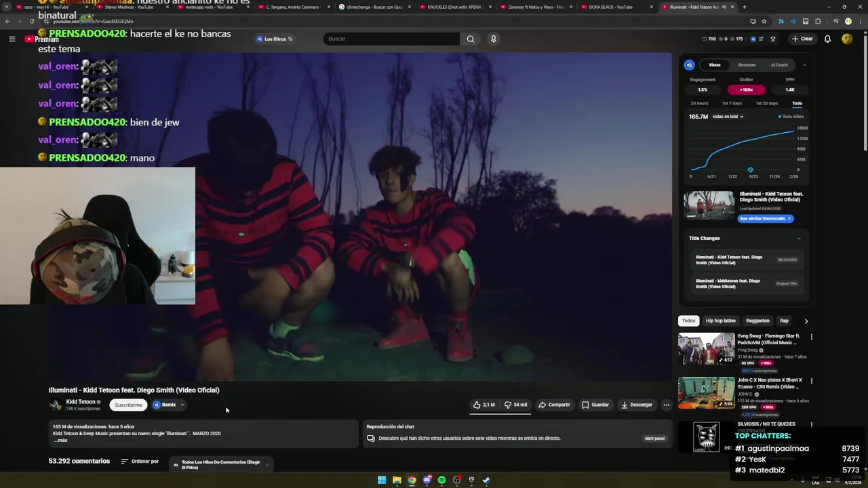Screen dimensions: 868x488
Task: Click See similar thumbnails button
Action: point(766,218)
